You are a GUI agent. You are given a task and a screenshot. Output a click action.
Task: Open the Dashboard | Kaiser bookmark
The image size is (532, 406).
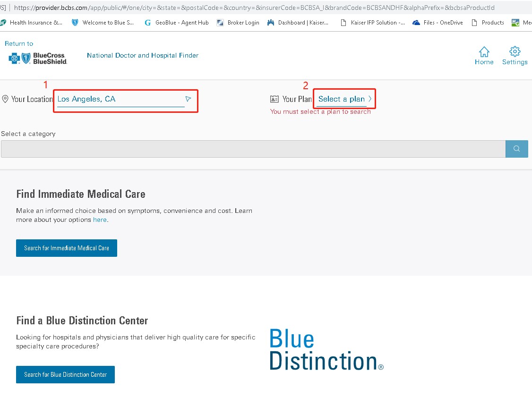pyautogui.click(x=298, y=23)
